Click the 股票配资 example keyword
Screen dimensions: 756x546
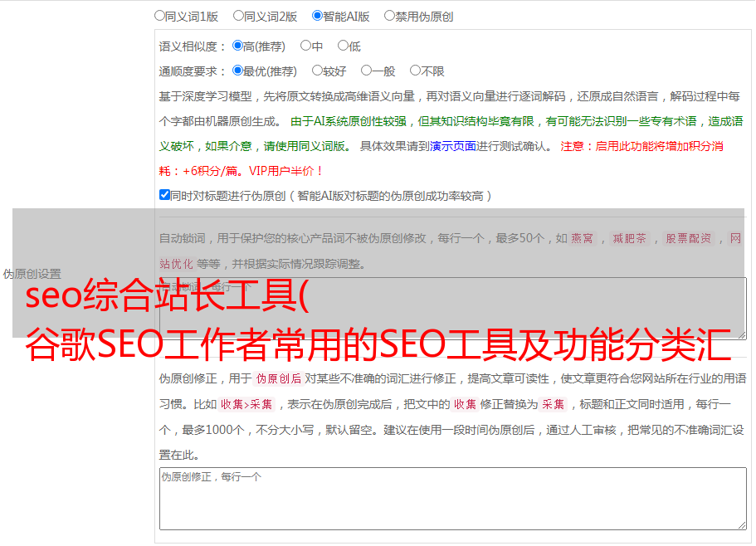coord(689,238)
